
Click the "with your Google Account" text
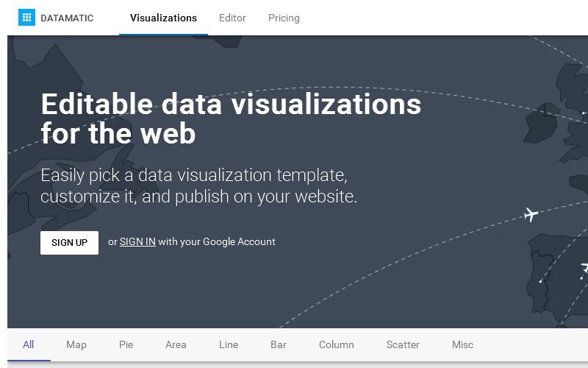pos(217,241)
